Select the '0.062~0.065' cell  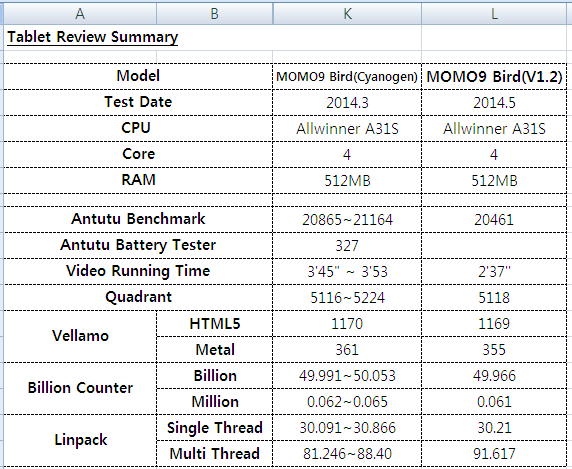click(x=347, y=402)
